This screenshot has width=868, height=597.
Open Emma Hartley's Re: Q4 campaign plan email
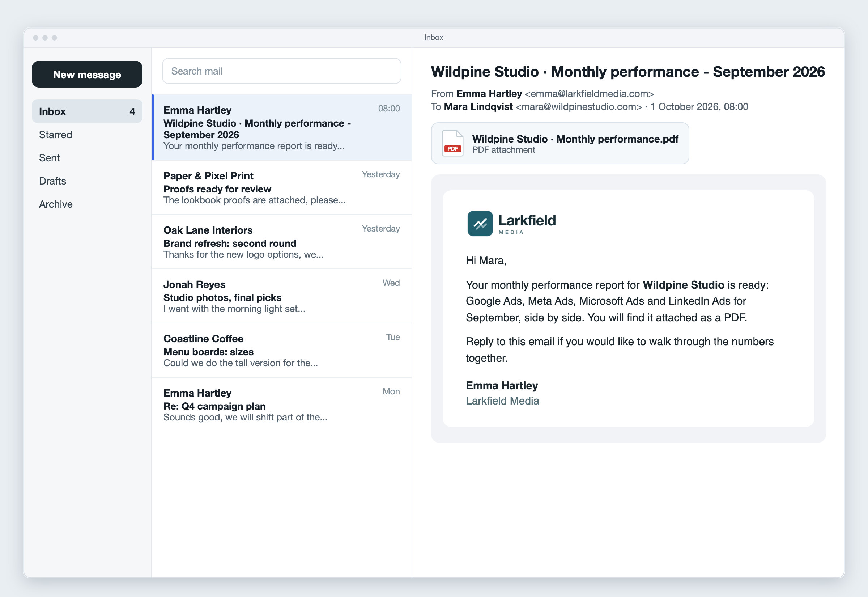[282, 405]
